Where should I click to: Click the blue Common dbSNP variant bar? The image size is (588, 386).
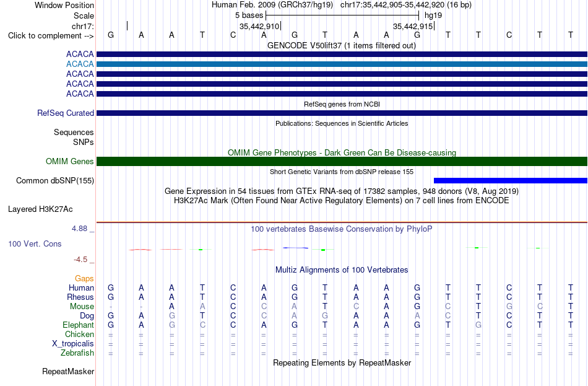pos(511,181)
